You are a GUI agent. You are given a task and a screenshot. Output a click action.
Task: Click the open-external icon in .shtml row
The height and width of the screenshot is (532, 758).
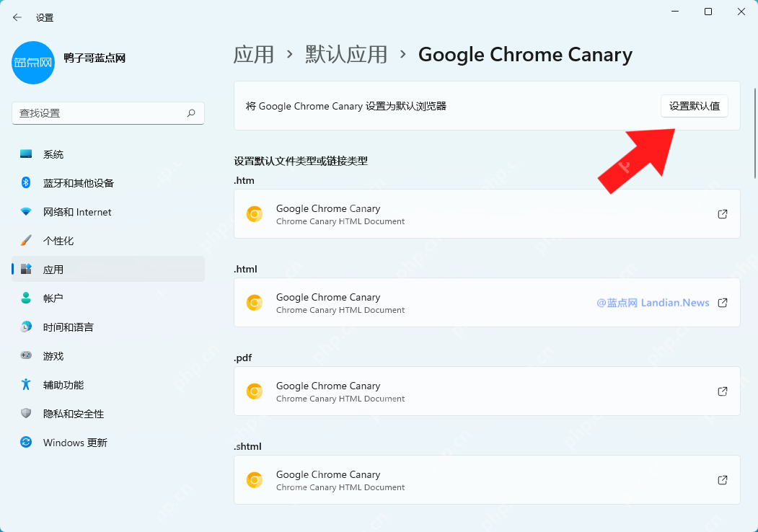click(x=722, y=480)
